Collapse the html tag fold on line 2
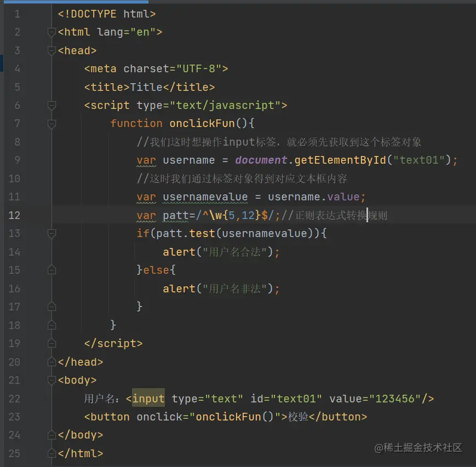Image resolution: width=476 pixels, height=467 pixels. click(x=51, y=32)
